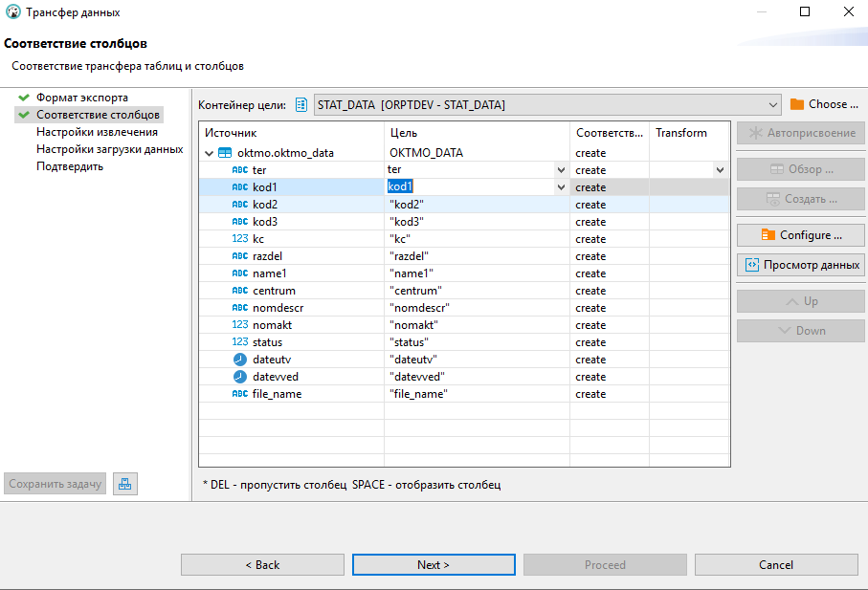
Task: Click the ABC icon beside name1
Action: pos(239,273)
